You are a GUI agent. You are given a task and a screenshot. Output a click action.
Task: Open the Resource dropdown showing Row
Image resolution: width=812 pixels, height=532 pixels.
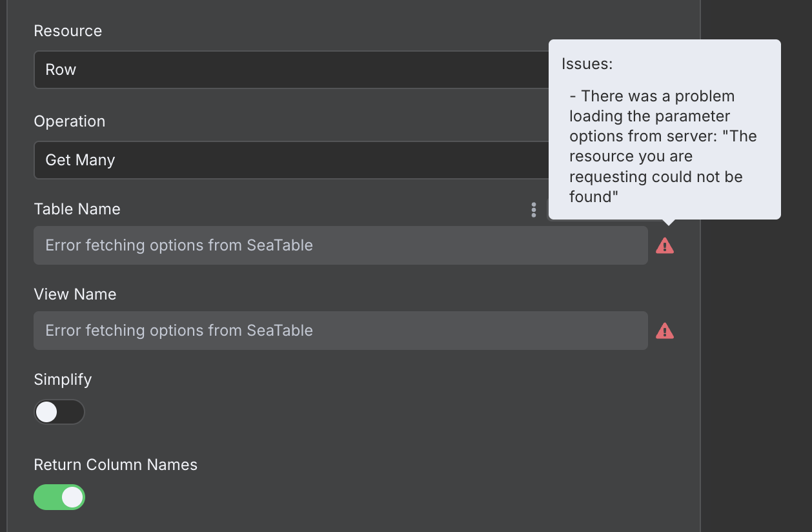tap(292, 70)
